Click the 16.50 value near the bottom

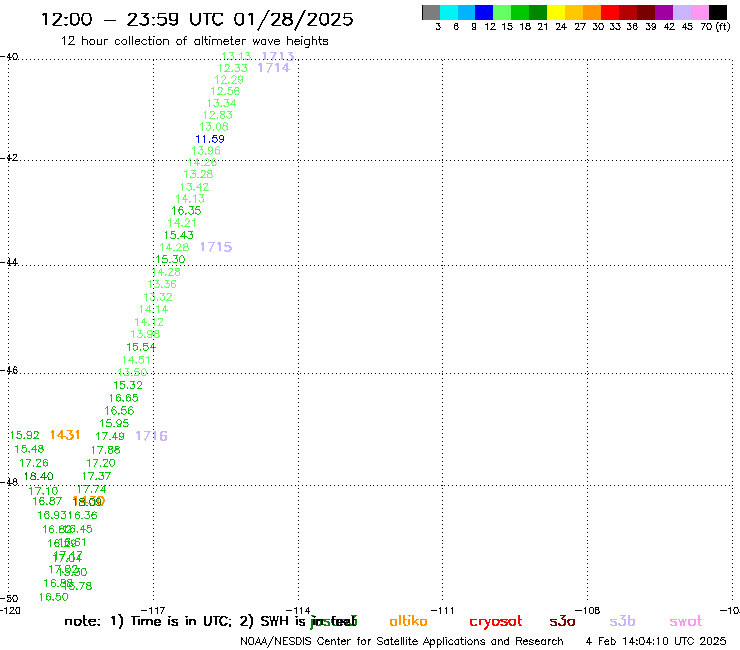click(54, 597)
